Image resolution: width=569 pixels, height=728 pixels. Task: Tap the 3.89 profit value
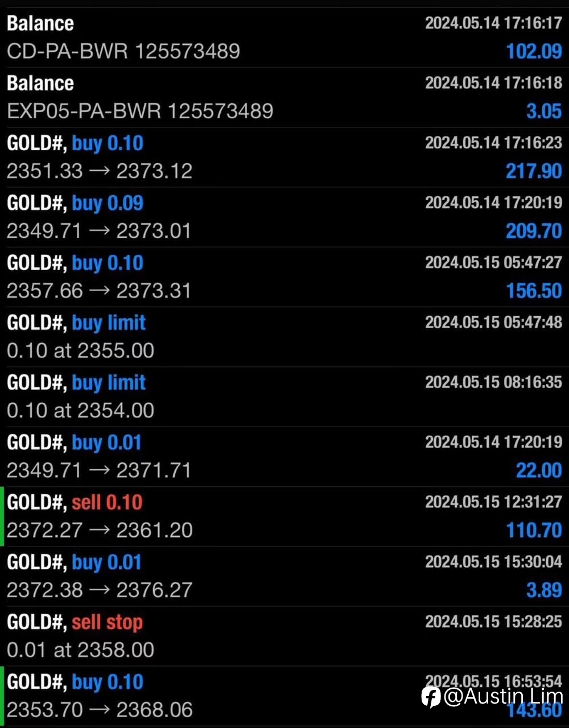tap(544, 590)
